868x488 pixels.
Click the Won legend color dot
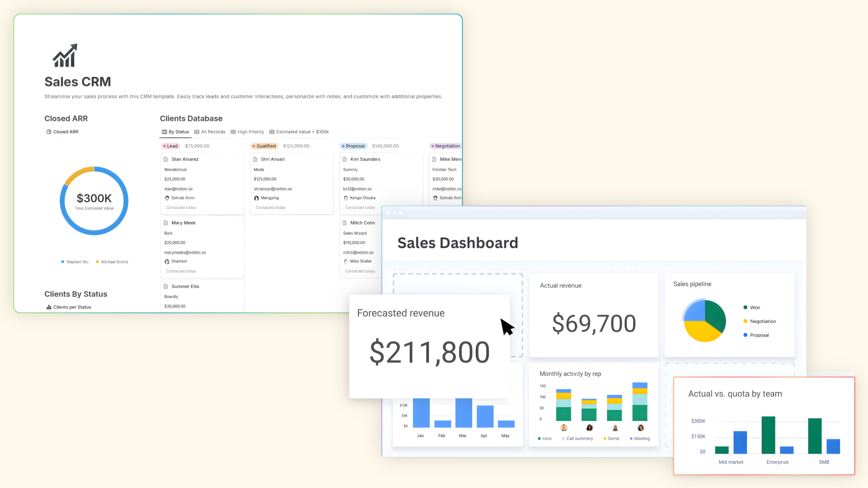click(745, 307)
